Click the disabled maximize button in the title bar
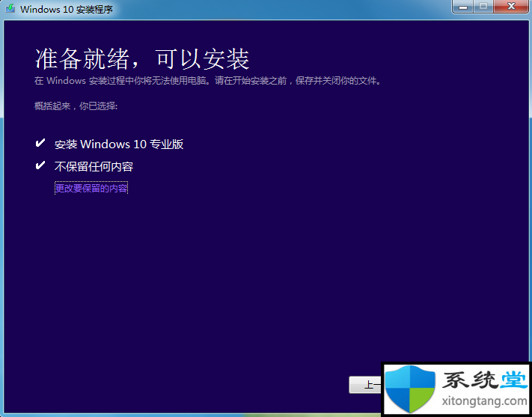This screenshot has width=532, height=417. [x=484, y=7]
